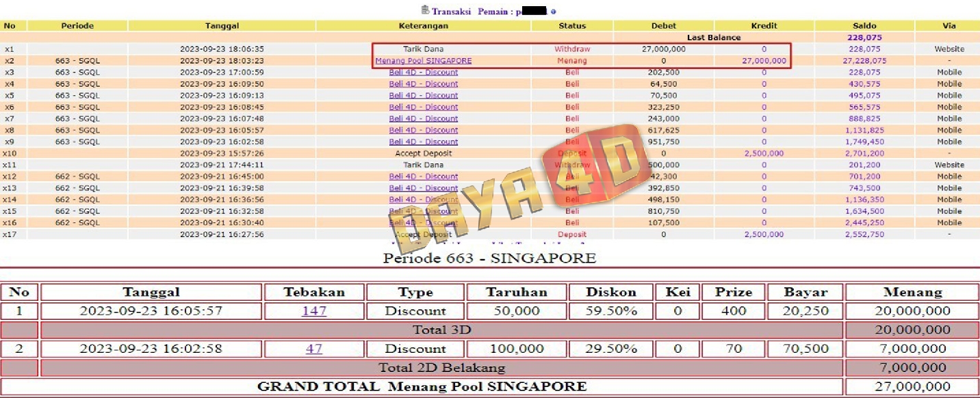Open Beli 4D - Discount link in row x4

[423, 84]
